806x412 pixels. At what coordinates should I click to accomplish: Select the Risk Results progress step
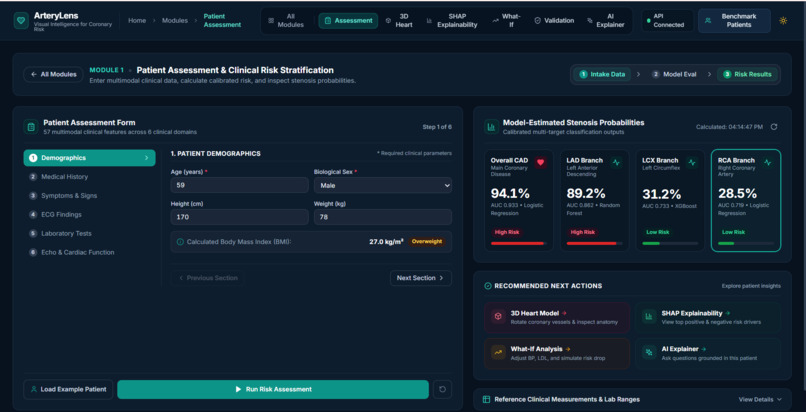click(x=747, y=74)
